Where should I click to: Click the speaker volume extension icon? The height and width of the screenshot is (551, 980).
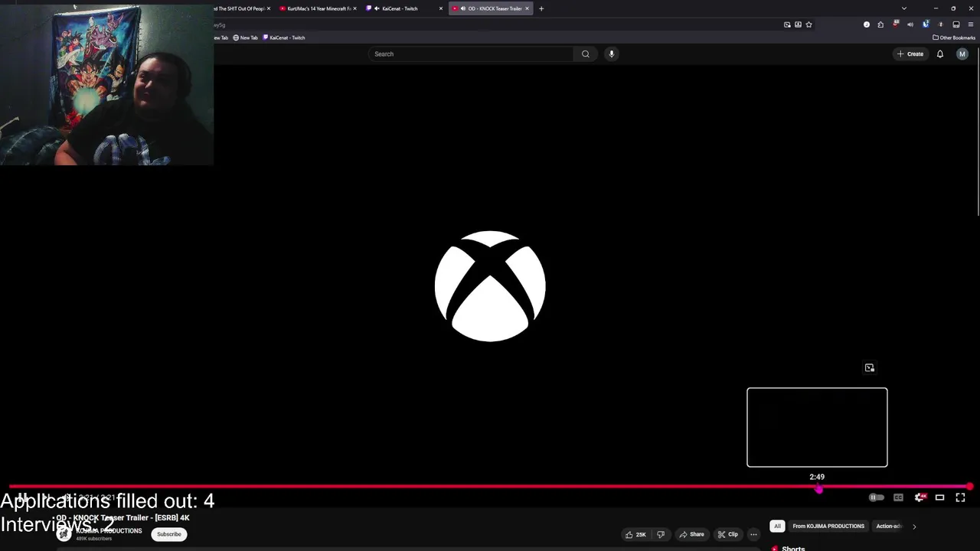coord(910,24)
